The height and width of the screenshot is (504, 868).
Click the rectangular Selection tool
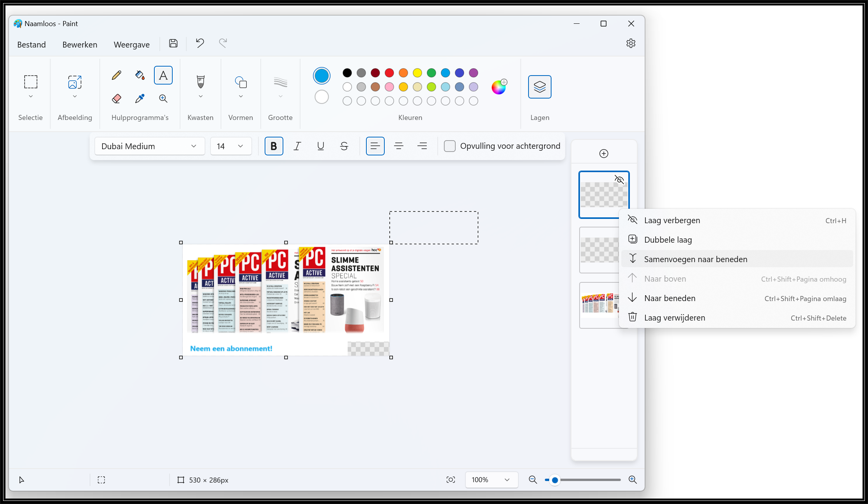31,82
